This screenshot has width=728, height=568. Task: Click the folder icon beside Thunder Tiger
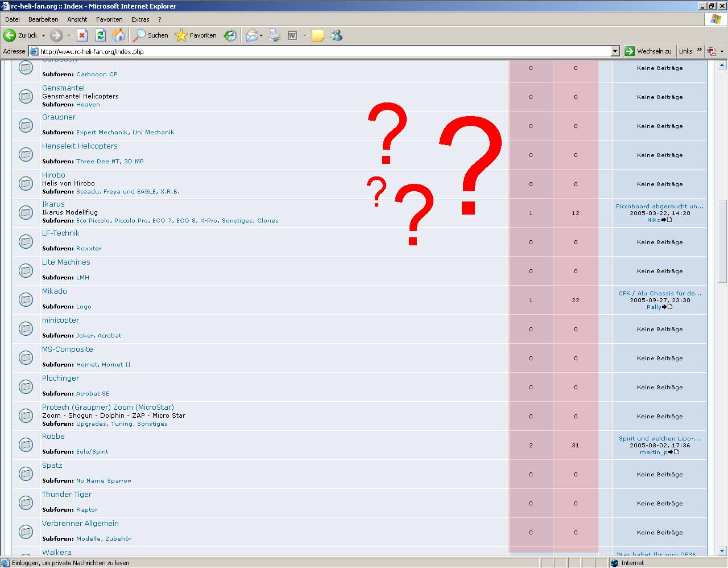tap(26, 503)
